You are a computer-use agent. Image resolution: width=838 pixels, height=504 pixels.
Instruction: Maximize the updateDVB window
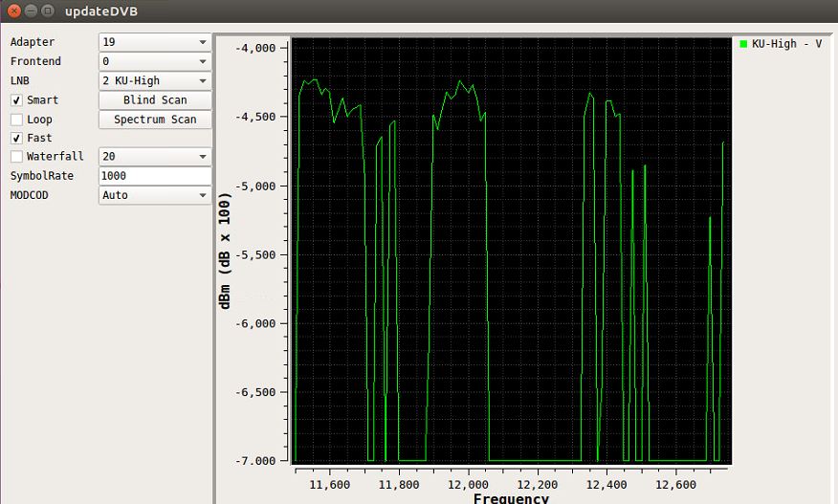pyautogui.click(x=48, y=11)
